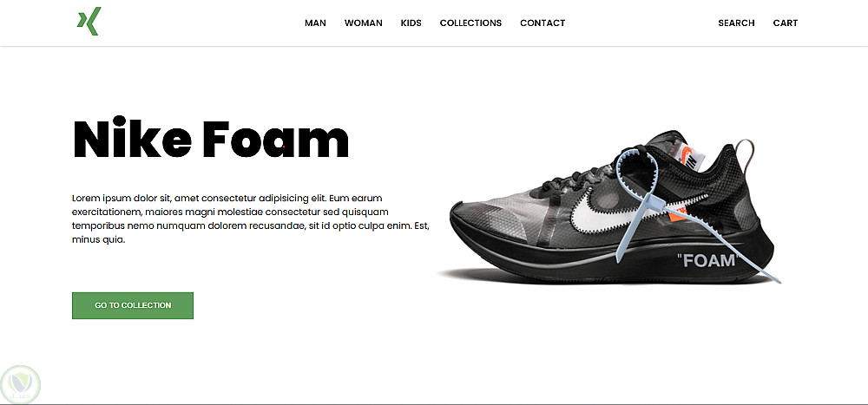Open SEARCH in the header

pyautogui.click(x=736, y=23)
